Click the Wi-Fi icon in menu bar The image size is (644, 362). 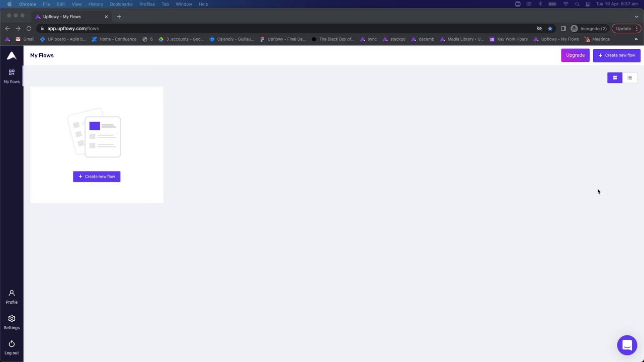pos(566,4)
